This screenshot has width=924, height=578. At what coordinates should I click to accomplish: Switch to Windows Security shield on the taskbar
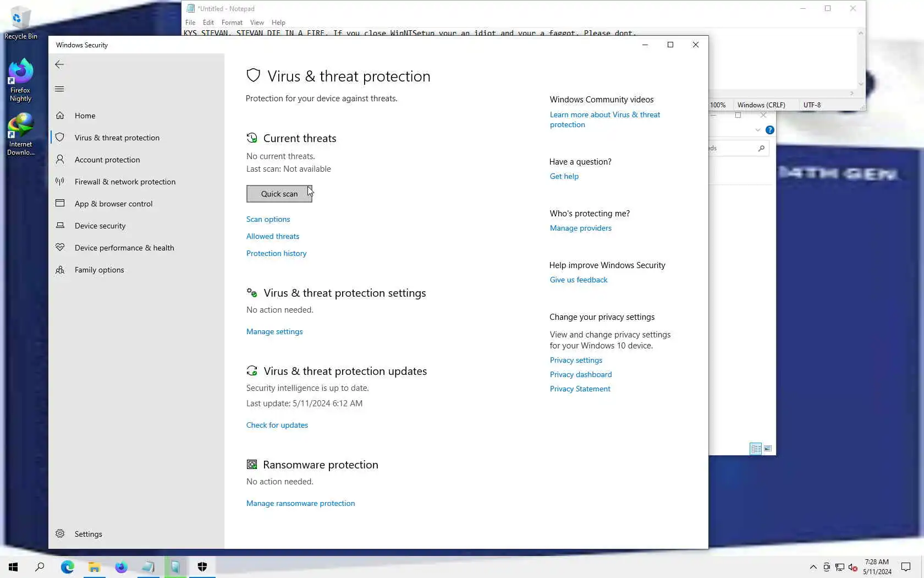(202, 567)
